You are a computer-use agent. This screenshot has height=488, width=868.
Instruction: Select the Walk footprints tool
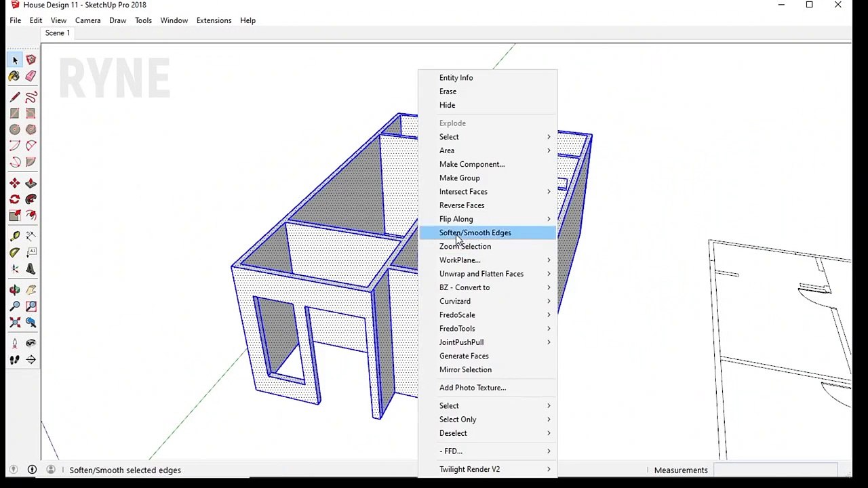point(15,360)
